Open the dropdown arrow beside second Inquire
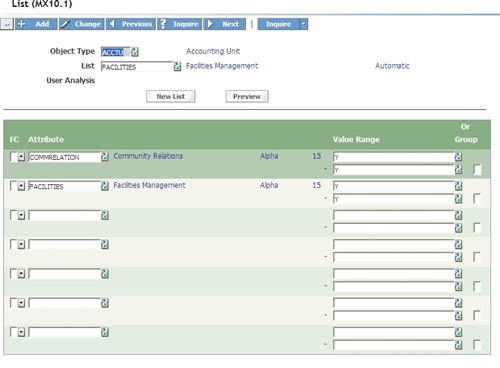Image resolution: width=500 pixels, height=368 pixels. 303,24
